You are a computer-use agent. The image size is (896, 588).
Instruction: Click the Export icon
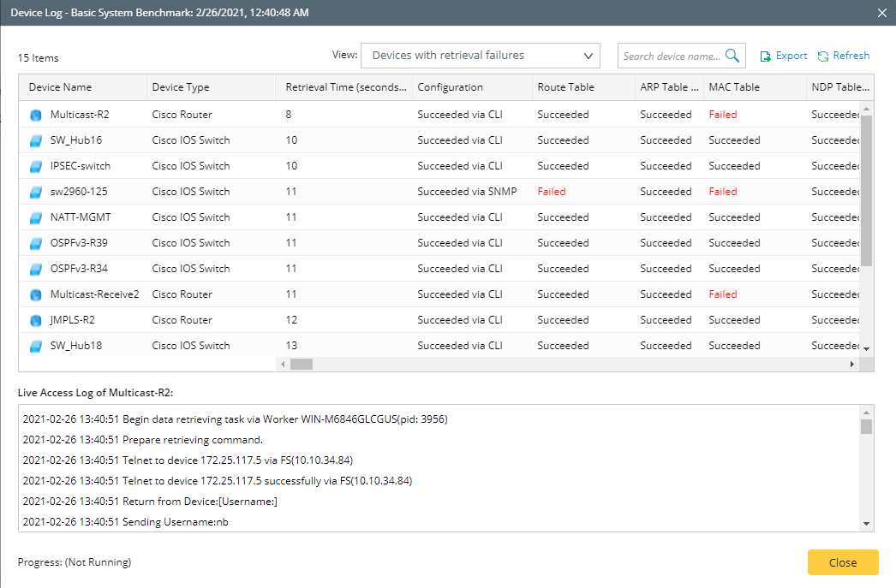point(765,56)
